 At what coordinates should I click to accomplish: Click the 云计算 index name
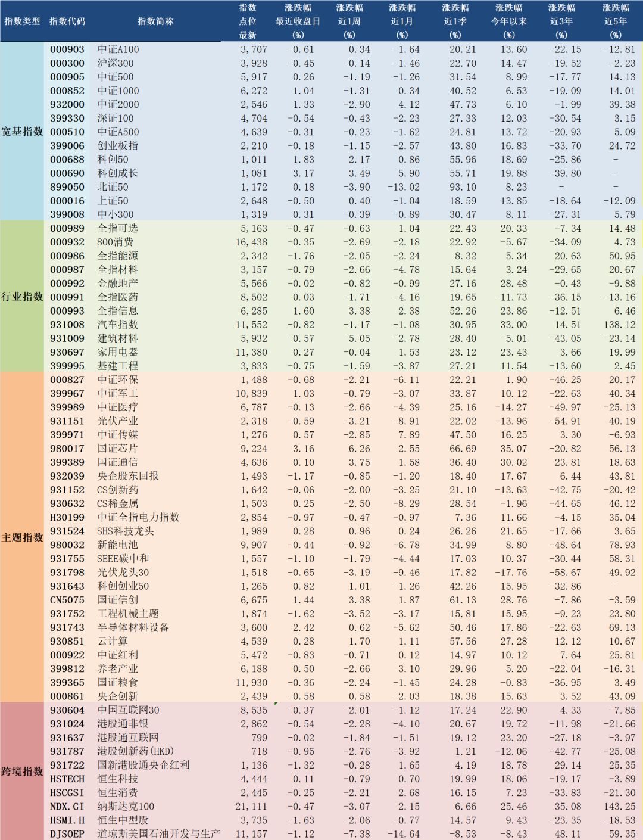coord(113,641)
